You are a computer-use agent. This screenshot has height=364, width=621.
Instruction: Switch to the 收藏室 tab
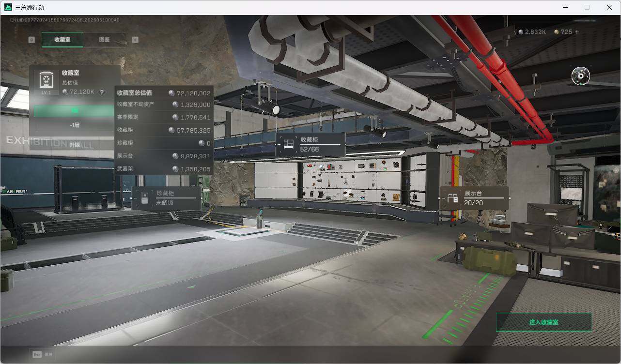[x=62, y=40]
